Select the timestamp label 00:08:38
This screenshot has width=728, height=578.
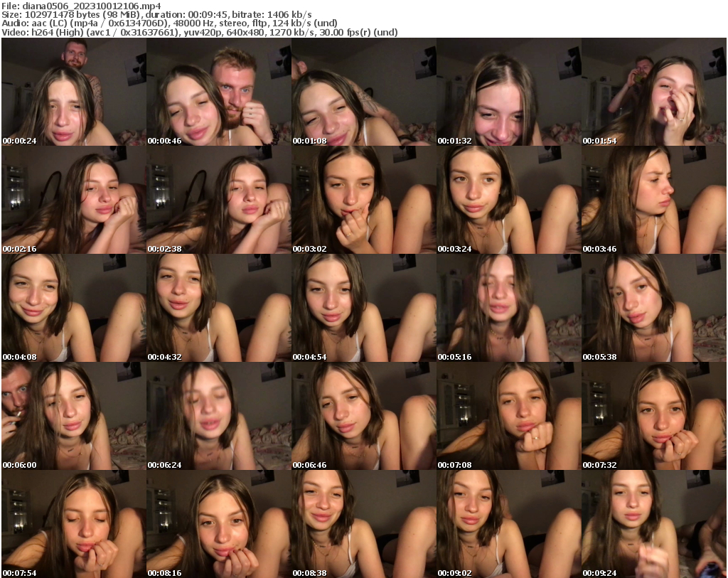[x=310, y=572]
